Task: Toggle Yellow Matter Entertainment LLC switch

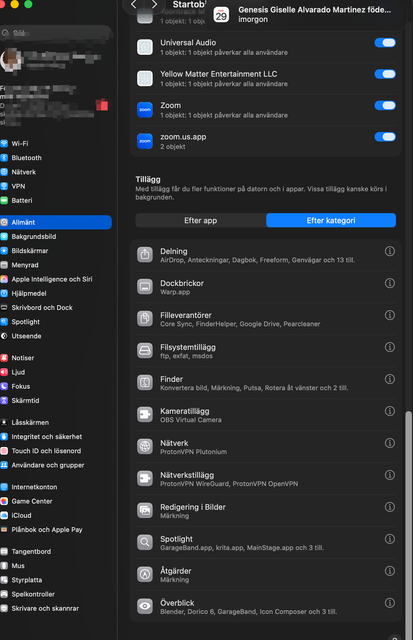Action: tap(385, 74)
